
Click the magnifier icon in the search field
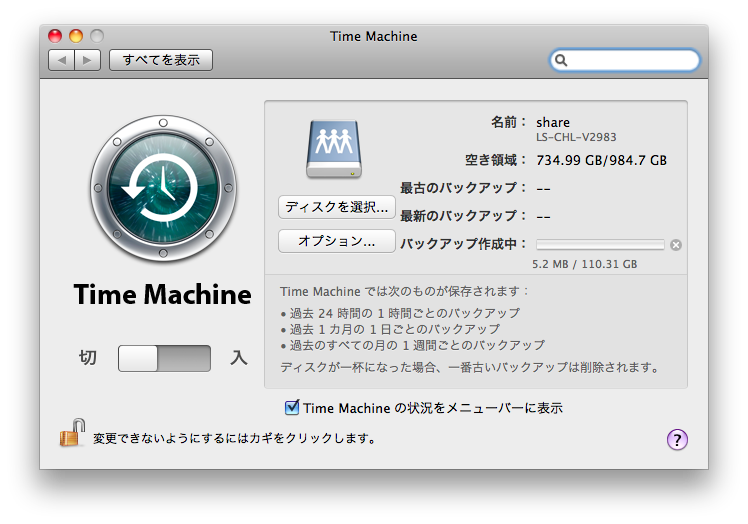(561, 60)
